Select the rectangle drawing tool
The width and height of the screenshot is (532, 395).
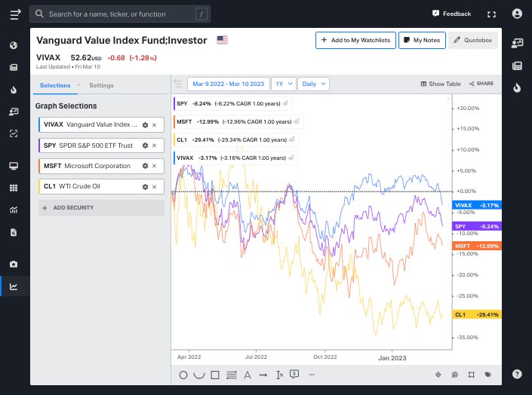tap(215, 374)
